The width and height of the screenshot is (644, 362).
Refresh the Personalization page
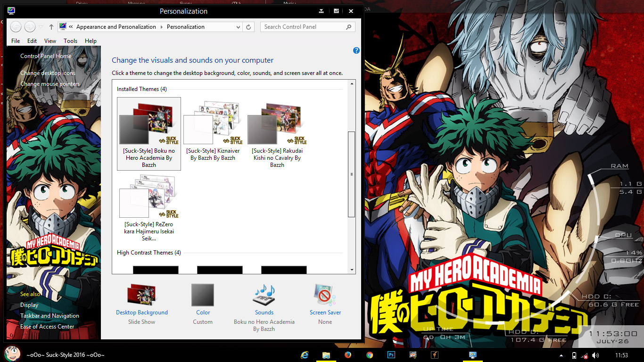click(x=248, y=27)
